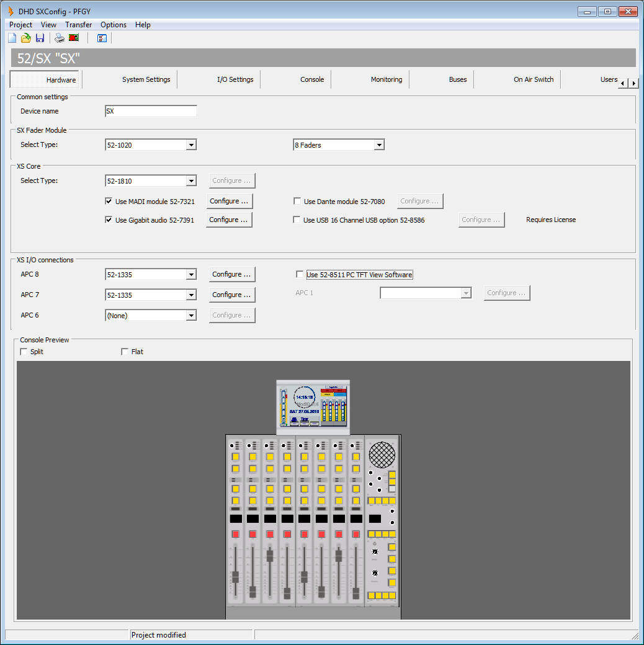This screenshot has height=645, width=644.
Task: Check the Flat console preview option
Action: pos(125,352)
